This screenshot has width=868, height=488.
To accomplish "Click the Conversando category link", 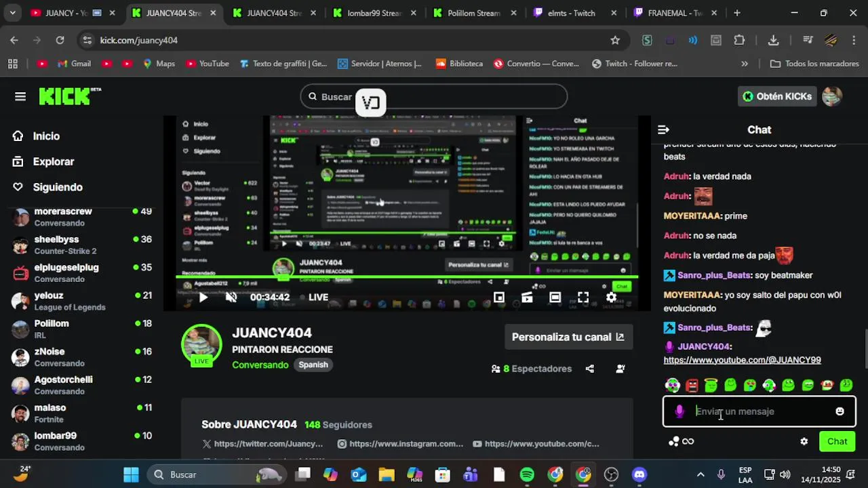I will [x=260, y=365].
